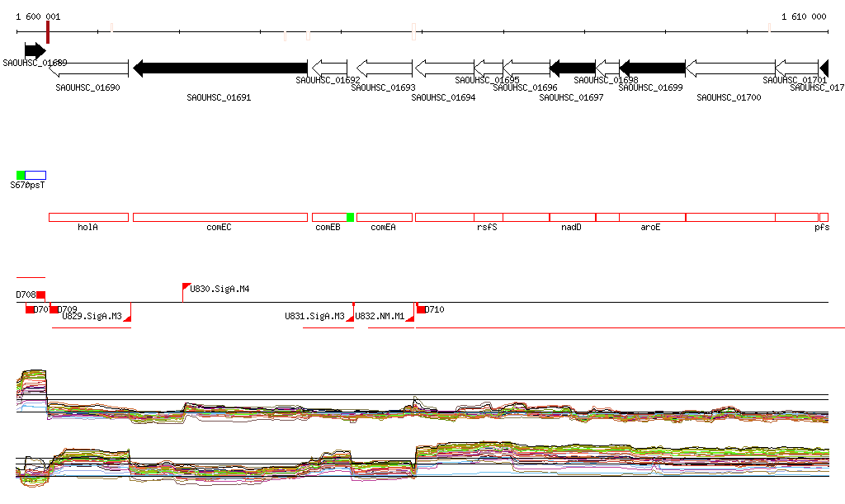This screenshot has height=504, width=845.
Task: Click the white SAOUHSC_01694 gene arrow
Action: pos(445,68)
